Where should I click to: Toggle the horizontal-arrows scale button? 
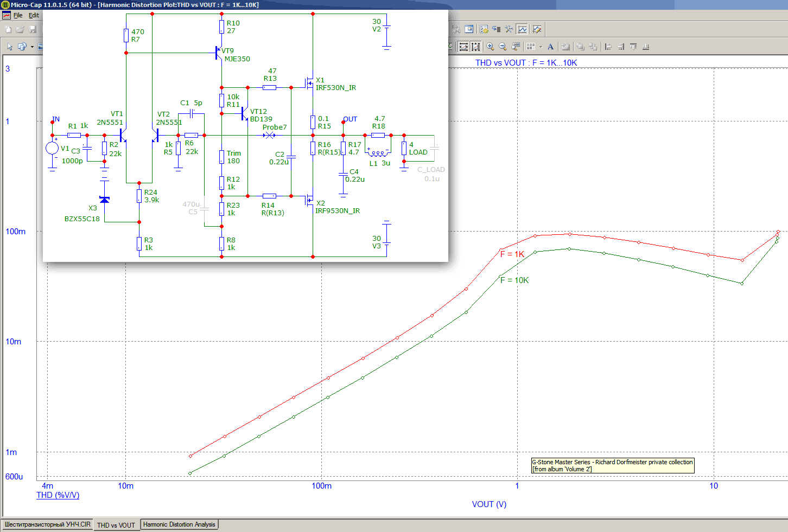point(463,47)
